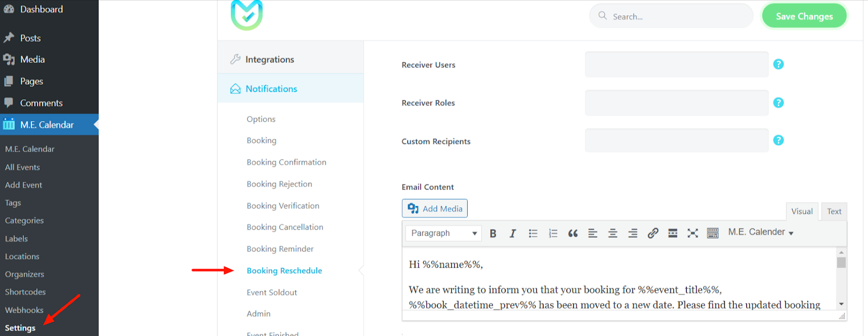Open Event Soldout notification settings
The image size is (868, 336).
(272, 292)
